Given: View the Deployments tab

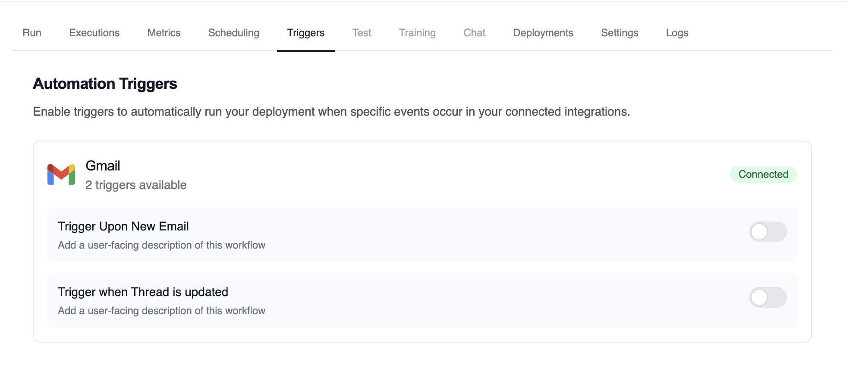Looking at the screenshot, I should click(x=543, y=33).
